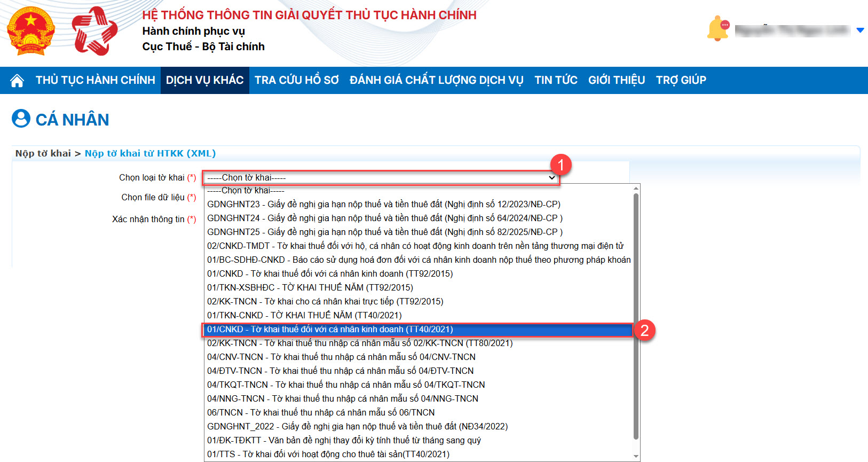Open ĐÁNH GIÁ CHẤT LƯỢNG DỊCH VỤ menu

436,81
